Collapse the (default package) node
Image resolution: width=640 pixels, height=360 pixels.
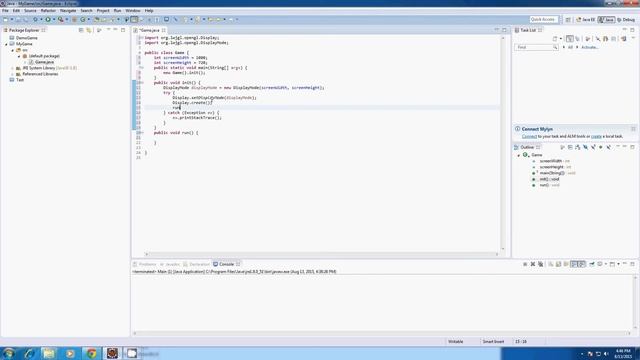[x=19, y=56]
